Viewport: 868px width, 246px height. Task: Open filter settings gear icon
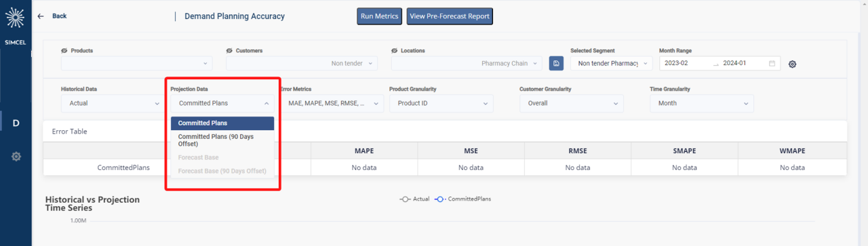coord(792,64)
